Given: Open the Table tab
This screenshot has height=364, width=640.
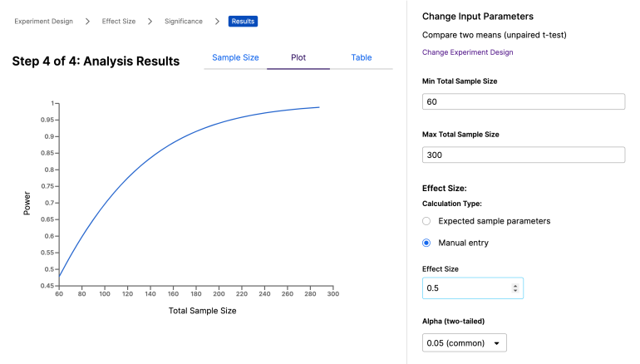Looking at the screenshot, I should [x=362, y=58].
